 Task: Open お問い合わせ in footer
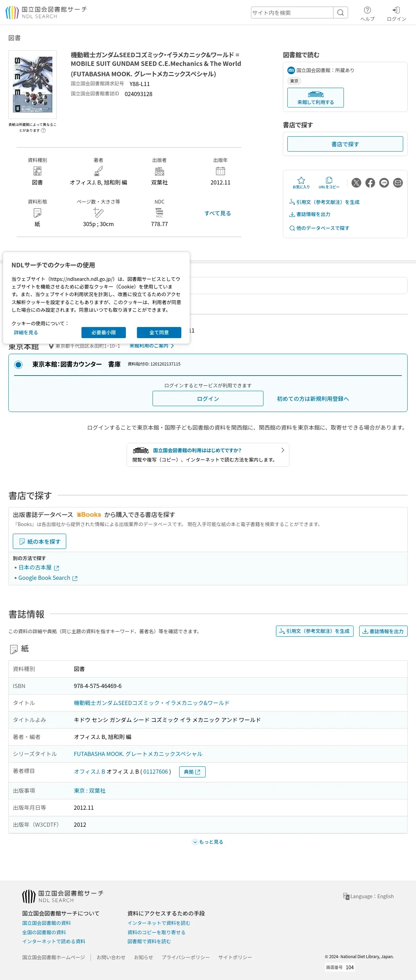coord(111,957)
